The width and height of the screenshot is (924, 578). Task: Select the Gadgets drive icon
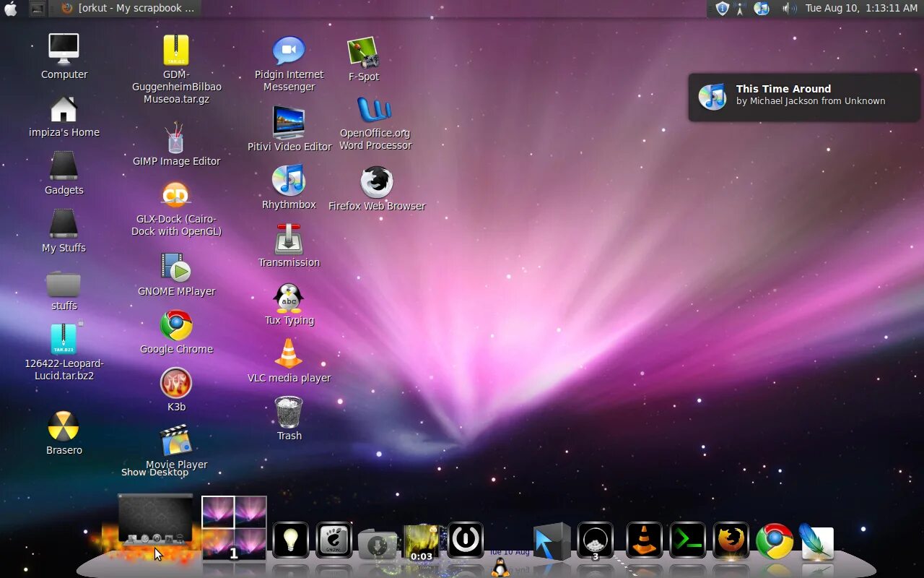(x=64, y=166)
